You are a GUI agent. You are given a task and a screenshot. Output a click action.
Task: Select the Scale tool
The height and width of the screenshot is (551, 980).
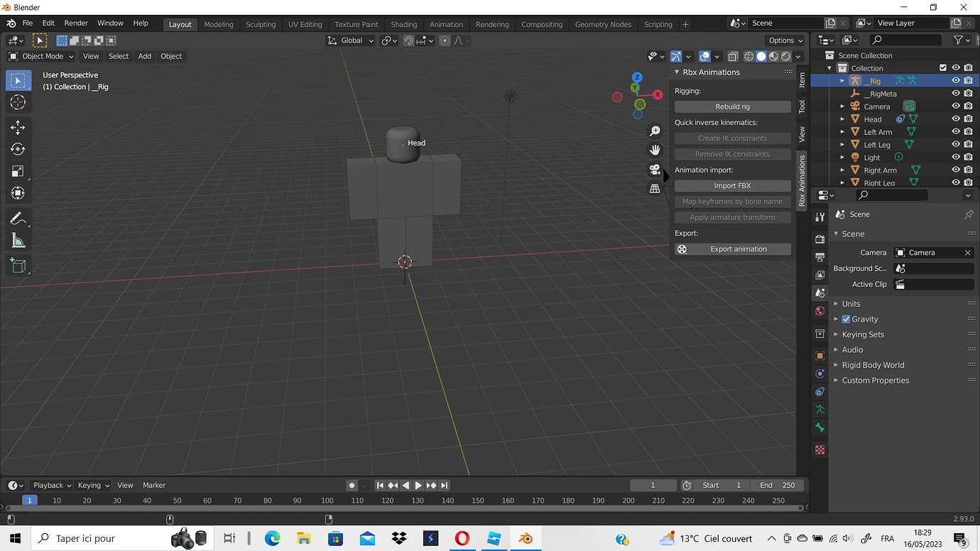[18, 171]
